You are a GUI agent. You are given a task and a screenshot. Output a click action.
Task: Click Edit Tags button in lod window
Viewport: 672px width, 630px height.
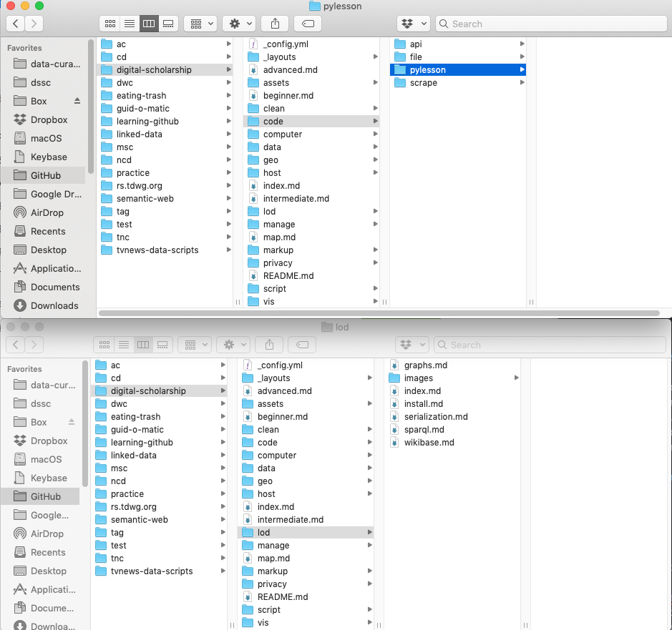click(302, 345)
